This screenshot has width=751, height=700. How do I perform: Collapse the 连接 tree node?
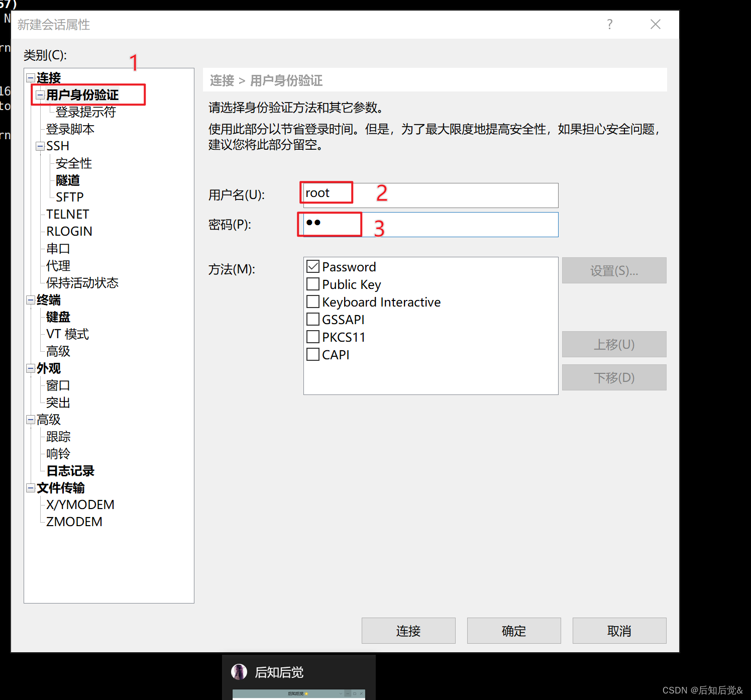point(31,78)
